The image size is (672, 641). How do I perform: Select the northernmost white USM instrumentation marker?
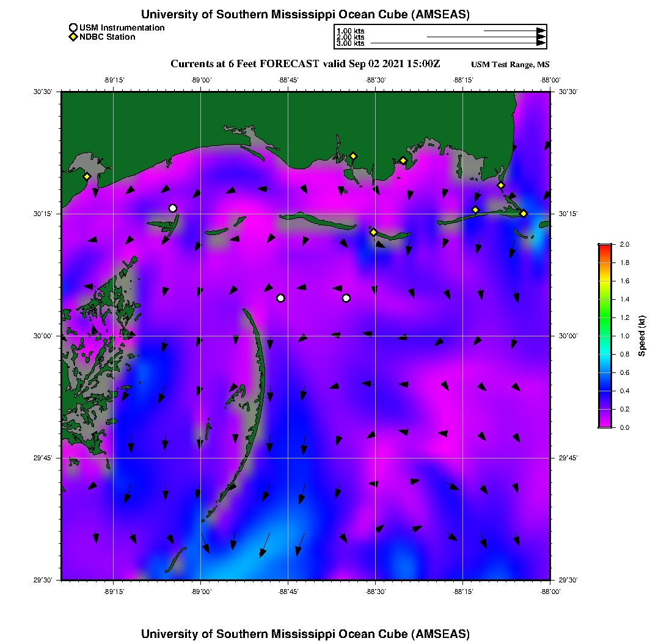pyautogui.click(x=173, y=208)
